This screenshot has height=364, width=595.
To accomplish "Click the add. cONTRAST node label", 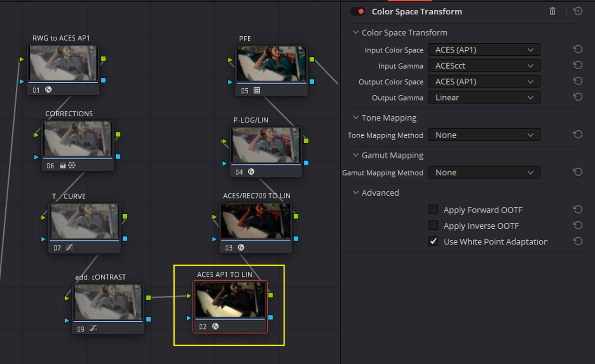I will (100, 277).
